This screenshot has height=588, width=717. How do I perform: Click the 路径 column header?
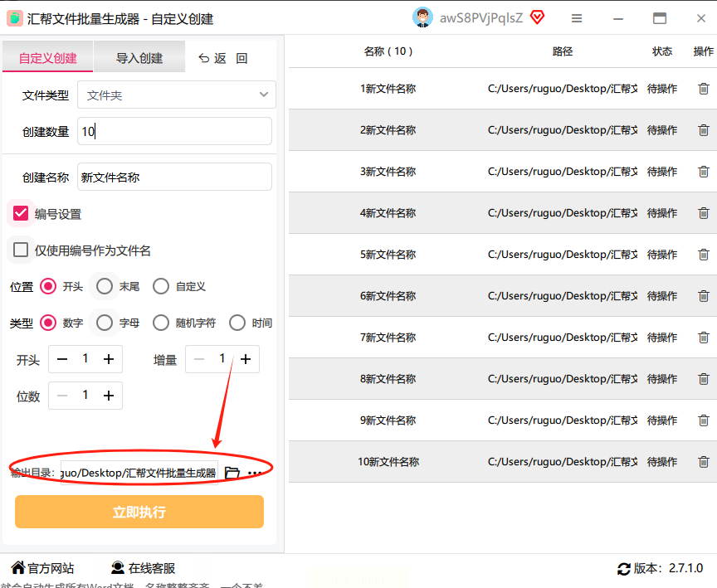(x=563, y=51)
